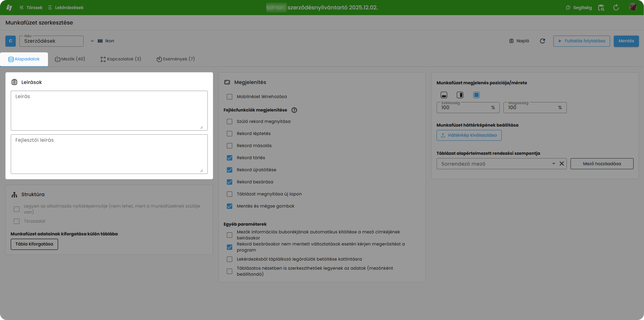Screen dimensions: 644x320
Task: Click the Mentés button
Action: 626,41
